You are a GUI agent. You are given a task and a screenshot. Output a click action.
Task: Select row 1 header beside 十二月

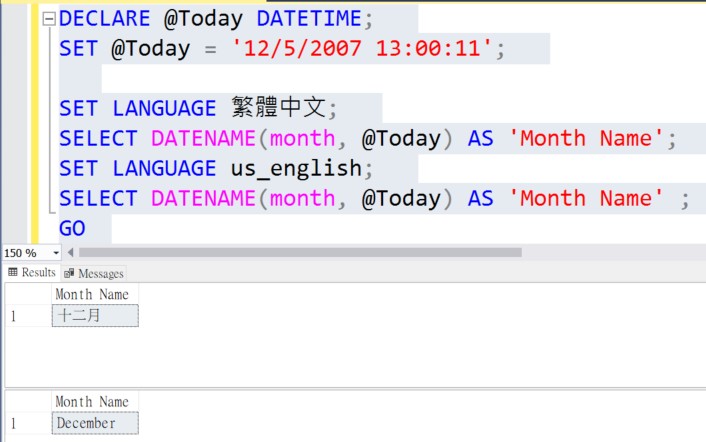point(28,316)
